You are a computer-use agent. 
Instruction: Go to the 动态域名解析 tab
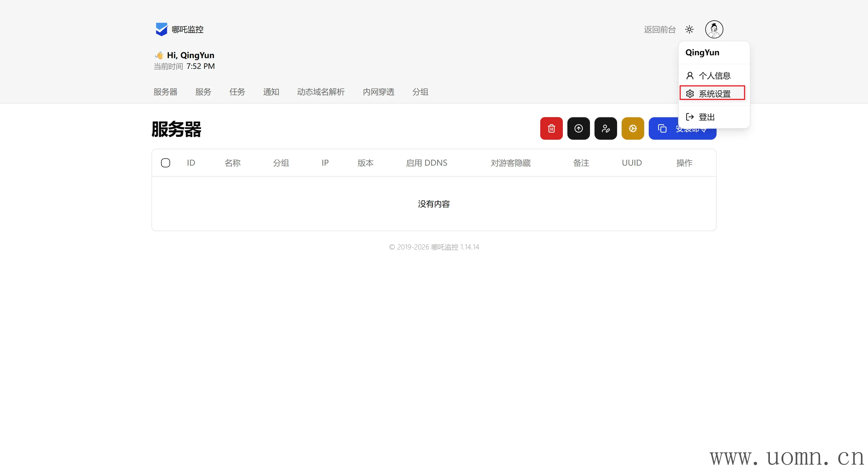tap(320, 92)
